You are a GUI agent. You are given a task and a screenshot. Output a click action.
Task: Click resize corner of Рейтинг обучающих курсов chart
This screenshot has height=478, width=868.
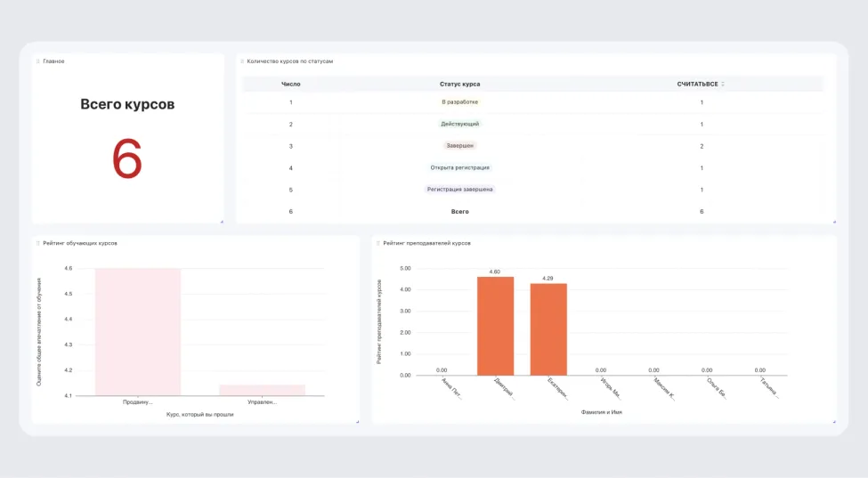tap(357, 421)
